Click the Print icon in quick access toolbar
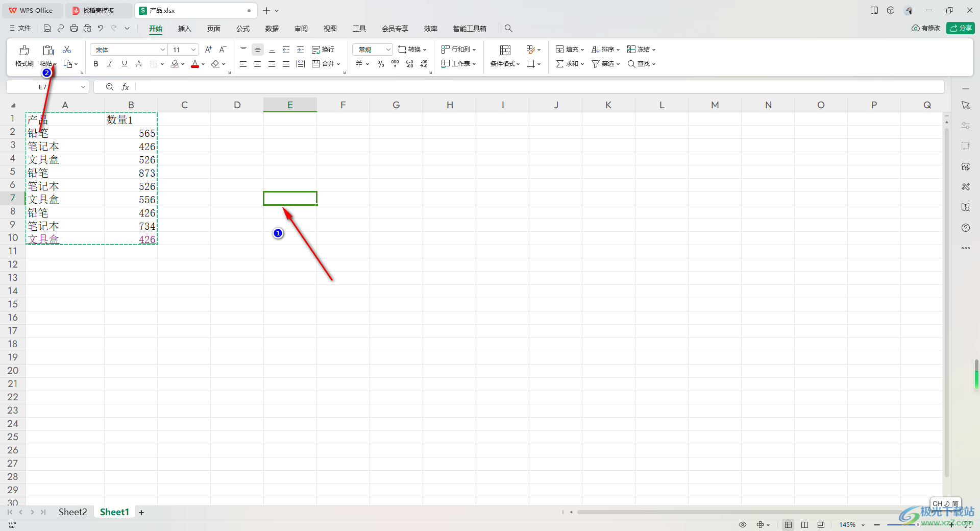The image size is (980, 531). tap(74, 29)
